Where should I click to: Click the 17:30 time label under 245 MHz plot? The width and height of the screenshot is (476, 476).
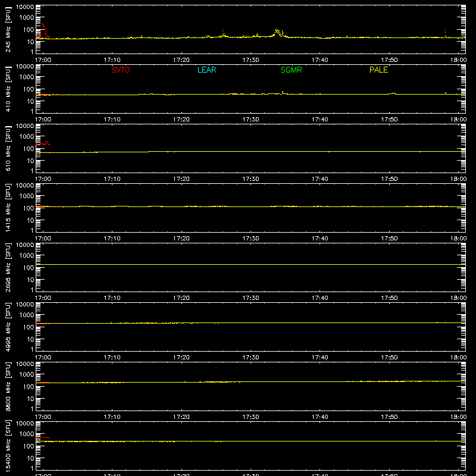point(250,60)
